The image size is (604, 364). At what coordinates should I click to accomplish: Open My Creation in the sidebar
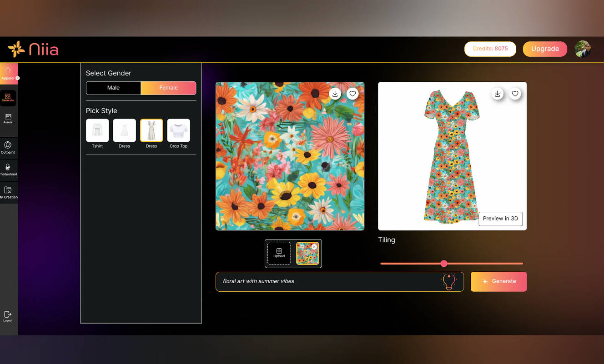pos(8,193)
